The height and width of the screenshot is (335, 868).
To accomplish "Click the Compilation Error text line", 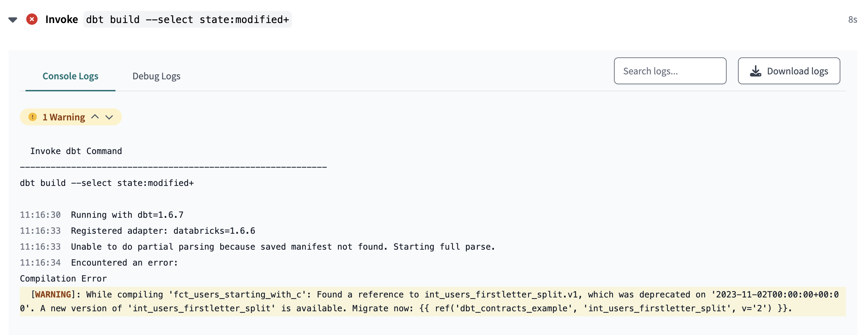I will (63, 279).
